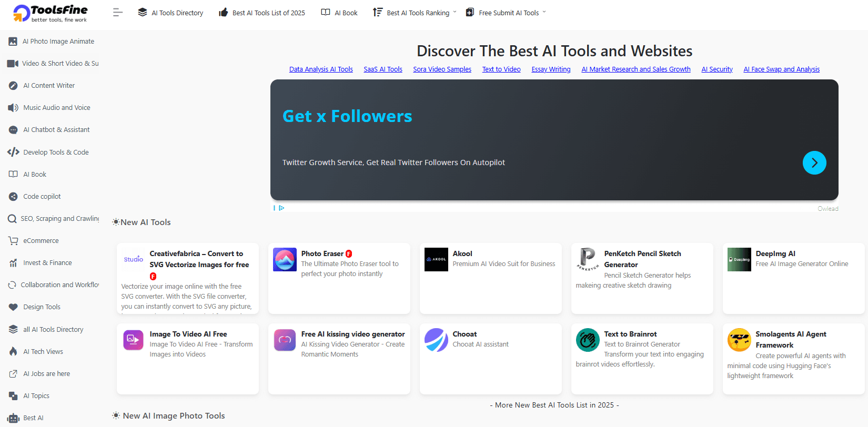The width and height of the screenshot is (868, 427).
Task: Click the Chooat app logo
Action: 436,340
